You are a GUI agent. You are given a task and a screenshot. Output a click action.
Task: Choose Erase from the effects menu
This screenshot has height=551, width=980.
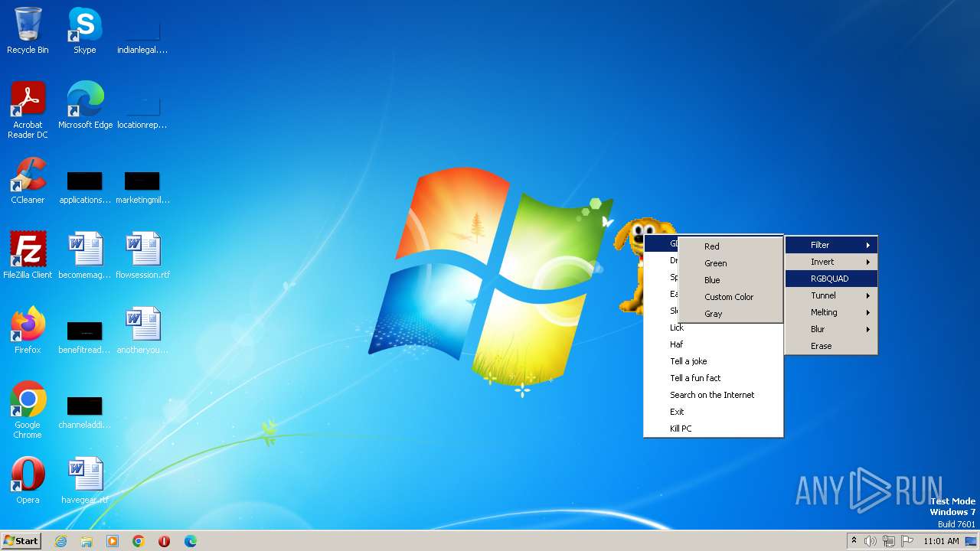pyautogui.click(x=831, y=346)
